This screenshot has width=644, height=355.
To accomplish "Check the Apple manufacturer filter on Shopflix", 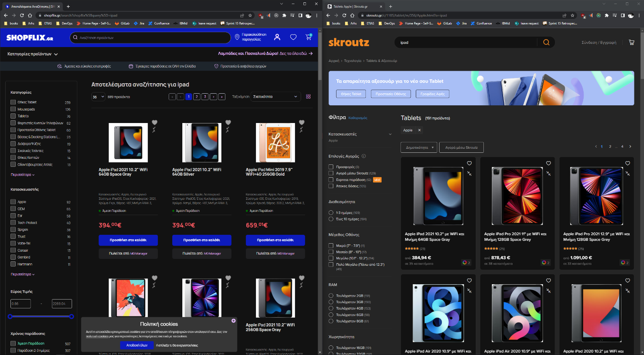I will [x=13, y=202].
